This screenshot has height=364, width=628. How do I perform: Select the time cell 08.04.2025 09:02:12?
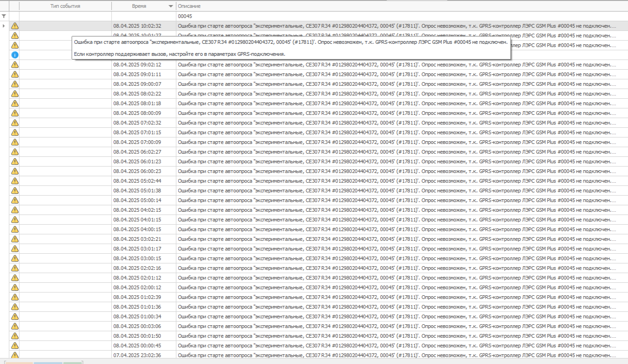144,65
